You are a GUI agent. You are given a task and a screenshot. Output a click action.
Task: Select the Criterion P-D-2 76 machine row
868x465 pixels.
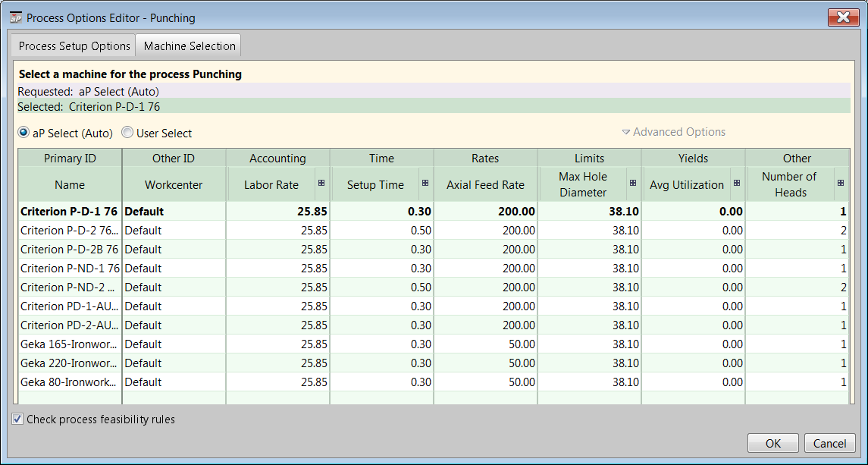[434, 230]
